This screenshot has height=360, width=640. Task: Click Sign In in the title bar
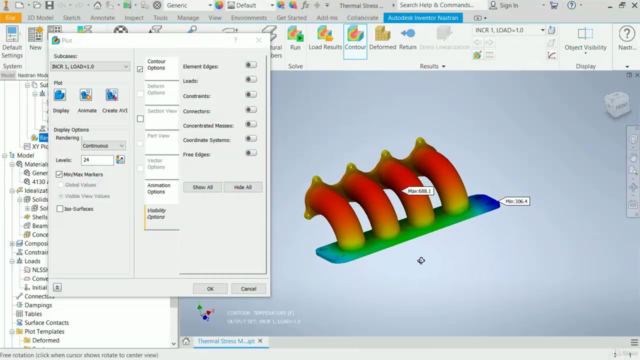pyautogui.click(x=504, y=5)
